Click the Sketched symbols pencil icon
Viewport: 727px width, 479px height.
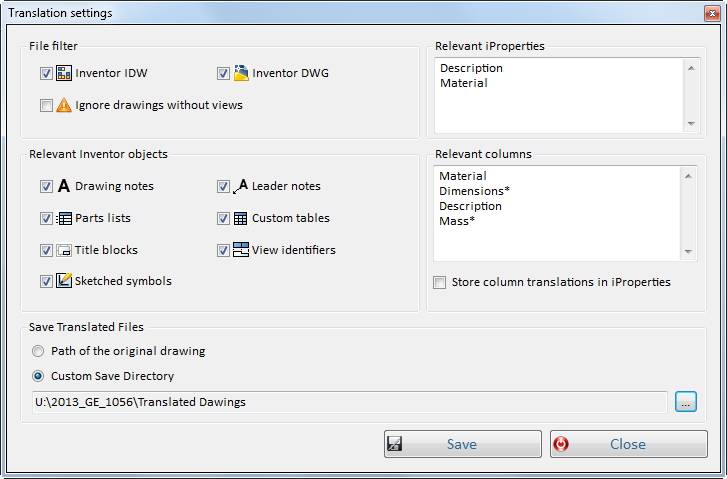pyautogui.click(x=64, y=282)
